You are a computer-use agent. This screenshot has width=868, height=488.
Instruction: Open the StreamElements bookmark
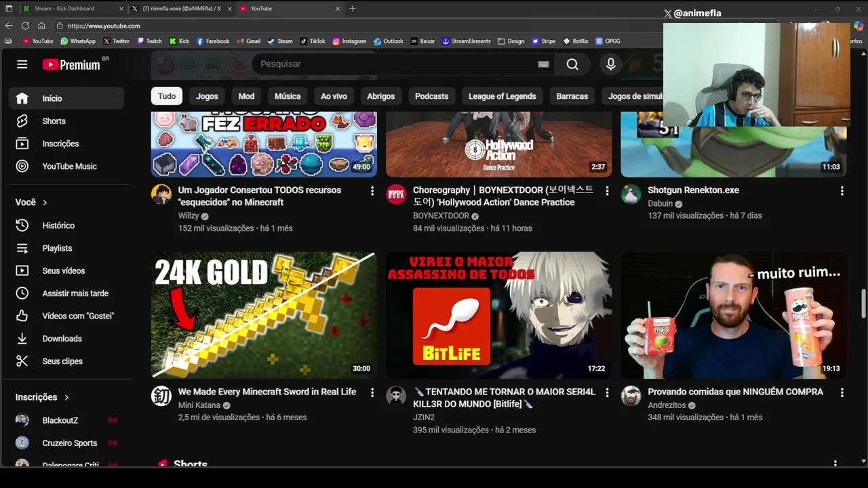(x=466, y=41)
